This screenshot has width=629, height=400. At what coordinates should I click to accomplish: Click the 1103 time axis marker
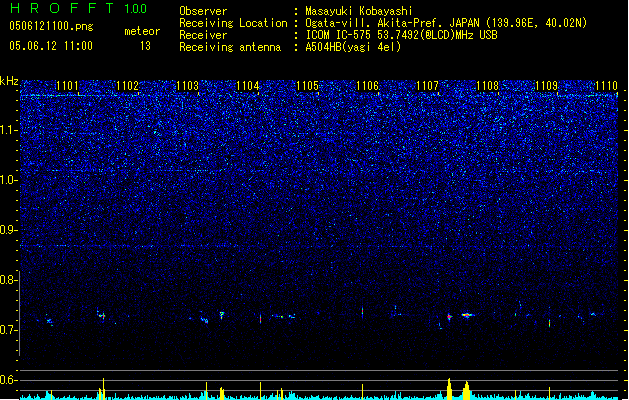coord(187,86)
